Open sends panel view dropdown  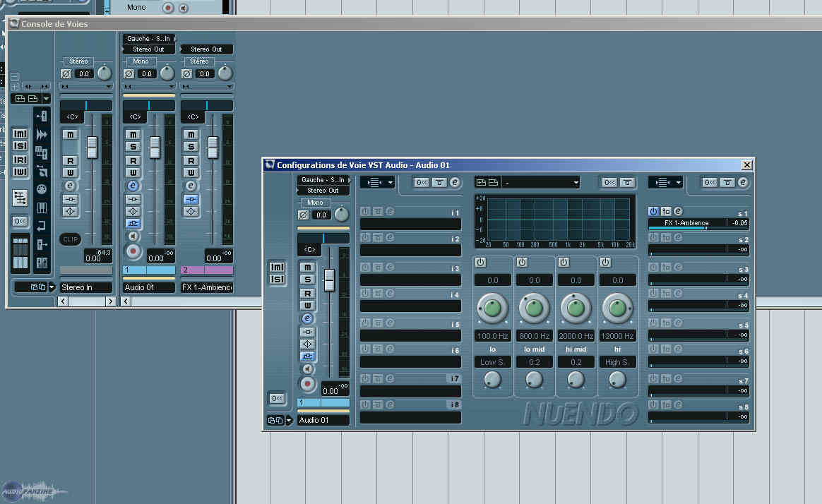(x=665, y=182)
